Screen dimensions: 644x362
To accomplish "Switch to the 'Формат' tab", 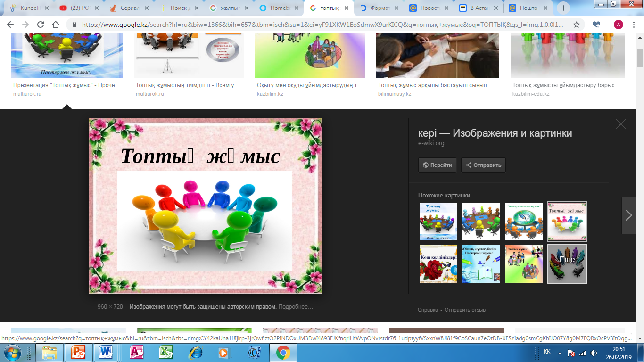I will (x=380, y=8).
